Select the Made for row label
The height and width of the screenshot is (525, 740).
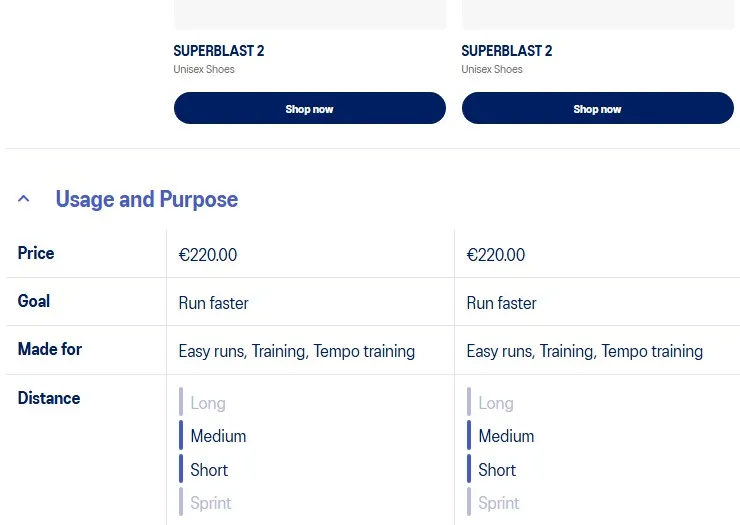(x=50, y=349)
